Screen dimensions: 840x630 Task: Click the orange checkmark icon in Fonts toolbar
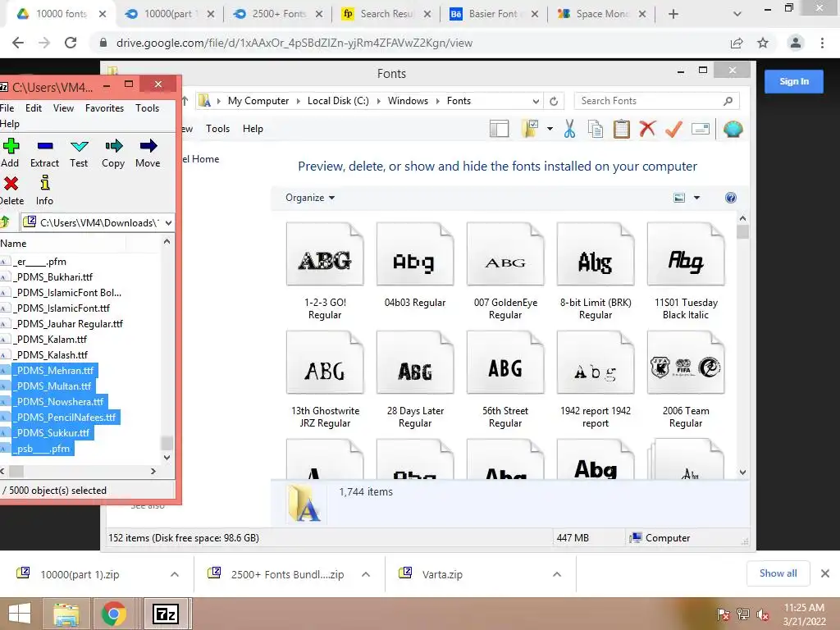[x=673, y=129]
